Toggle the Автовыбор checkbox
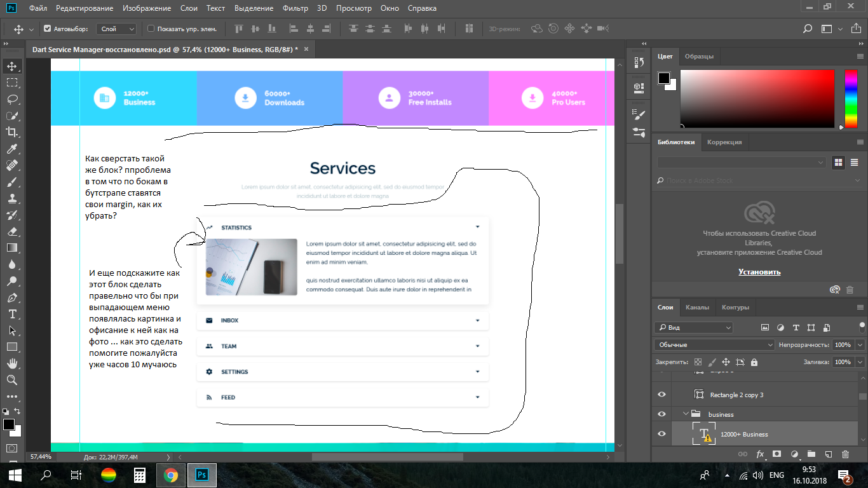Screen dimensions: 868x488 [47, 29]
